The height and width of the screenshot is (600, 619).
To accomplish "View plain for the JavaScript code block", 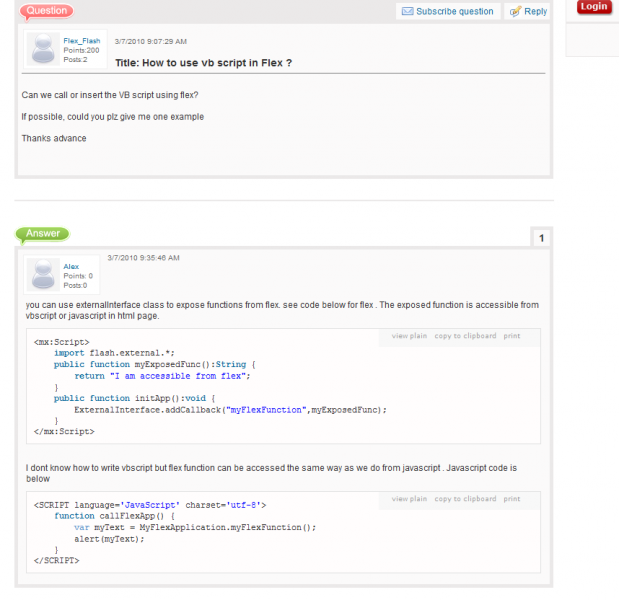I will coord(409,499).
